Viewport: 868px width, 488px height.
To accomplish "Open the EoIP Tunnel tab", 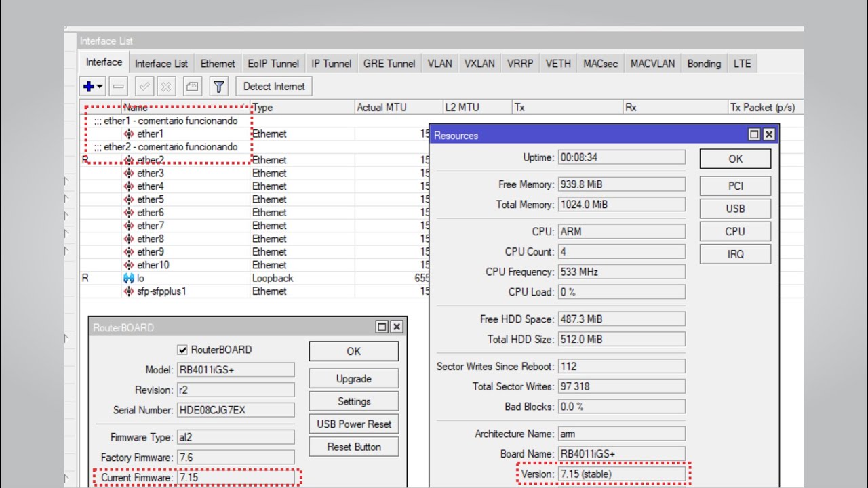I will [x=273, y=64].
